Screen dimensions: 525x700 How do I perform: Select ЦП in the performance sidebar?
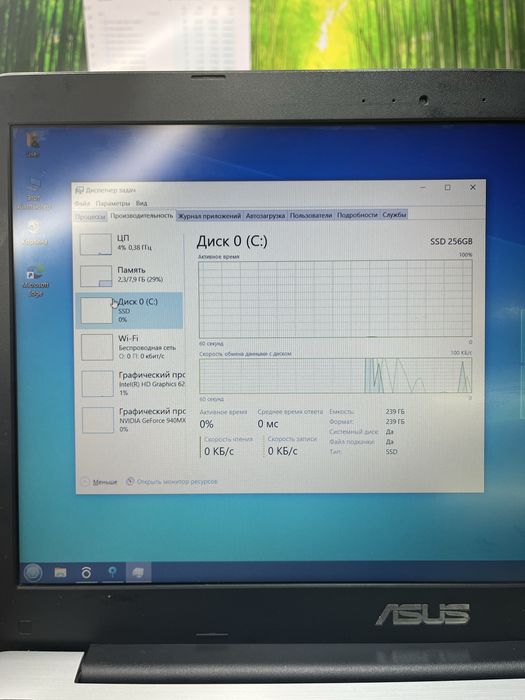pyautogui.click(x=130, y=244)
